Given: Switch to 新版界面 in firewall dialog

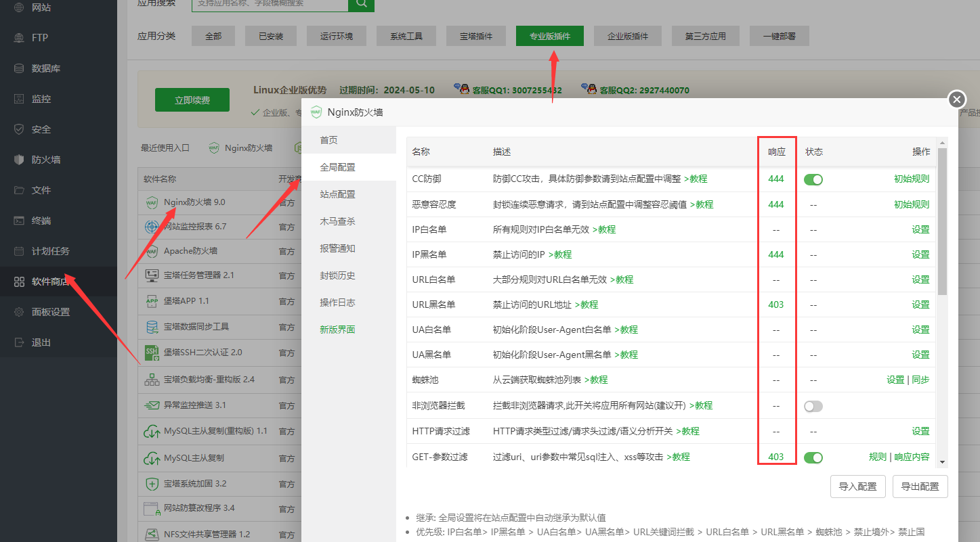Looking at the screenshot, I should [x=349, y=330].
